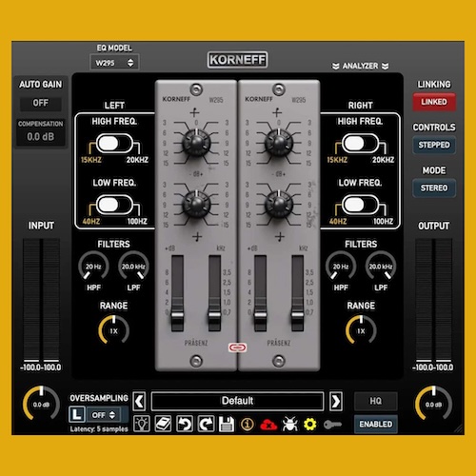
Task: Click the red cloud icon
Action: (268, 425)
